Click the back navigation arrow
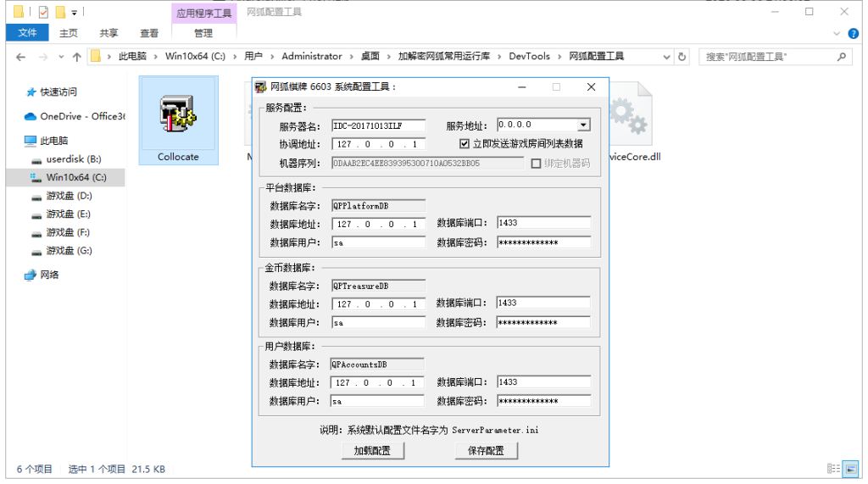868x484 pixels. [x=20, y=57]
